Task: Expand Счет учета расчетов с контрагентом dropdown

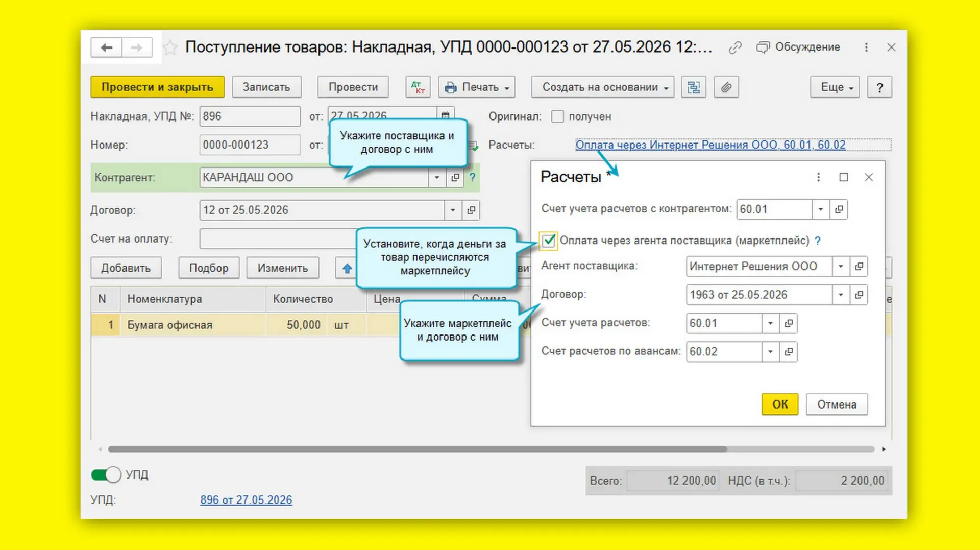Action: pyautogui.click(x=821, y=209)
